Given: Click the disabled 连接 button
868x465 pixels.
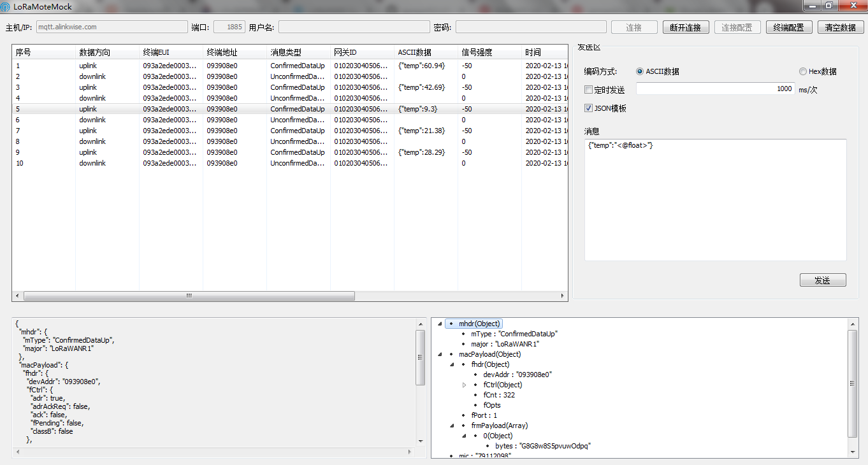Looking at the screenshot, I should 634,27.
